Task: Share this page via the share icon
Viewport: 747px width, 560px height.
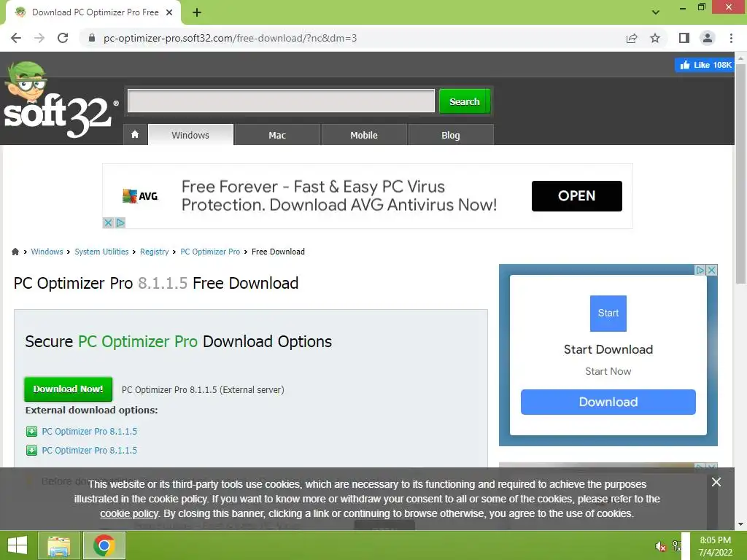Action: (x=632, y=38)
